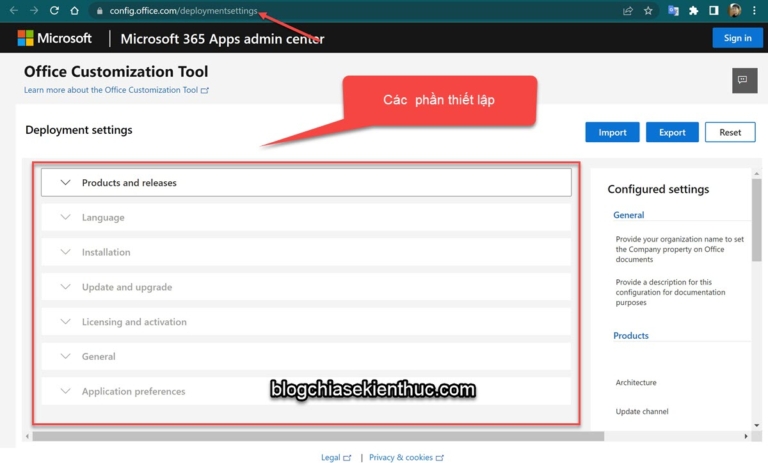Click Configured settings scrollbar up arrow
Screen dimensions: 768x463
click(757, 173)
